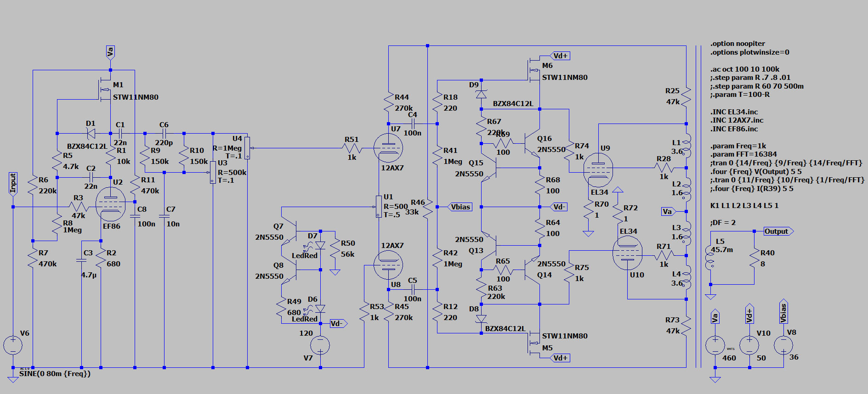Select the D7 red LED
Image resolution: width=868 pixels, height=394 pixels.
[320, 246]
